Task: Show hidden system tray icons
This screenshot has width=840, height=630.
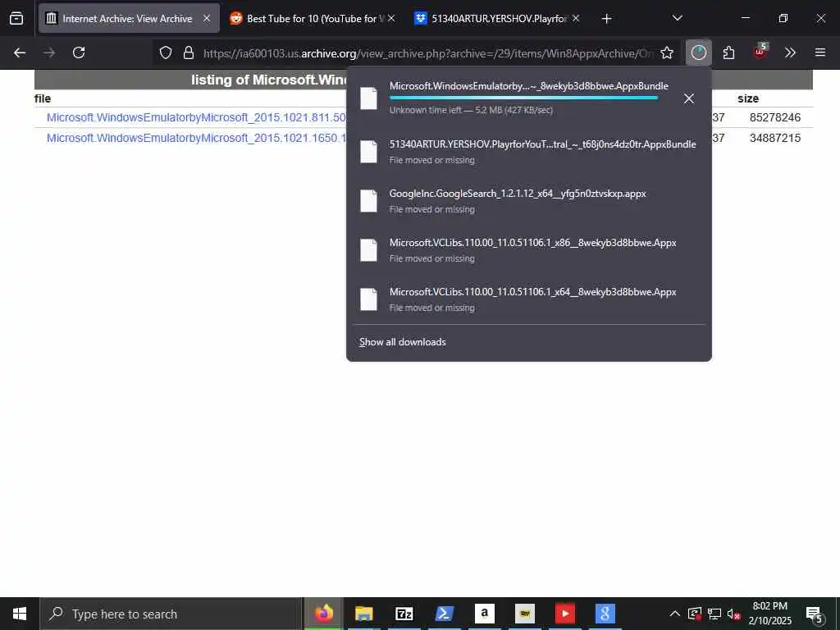Action: [x=675, y=614]
